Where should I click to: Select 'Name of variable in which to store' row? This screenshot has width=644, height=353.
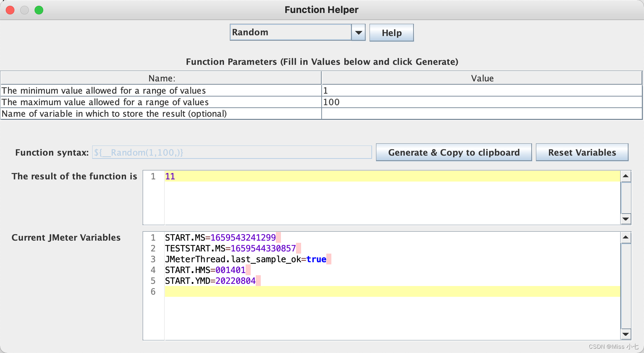[x=161, y=113]
